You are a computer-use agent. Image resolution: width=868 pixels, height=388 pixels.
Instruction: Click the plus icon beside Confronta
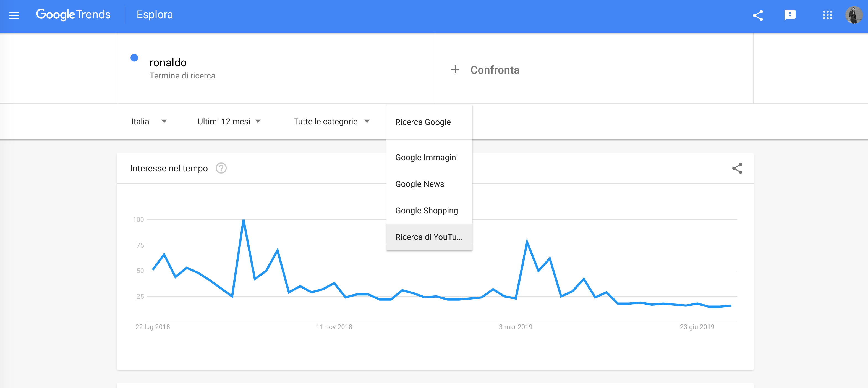click(x=455, y=70)
